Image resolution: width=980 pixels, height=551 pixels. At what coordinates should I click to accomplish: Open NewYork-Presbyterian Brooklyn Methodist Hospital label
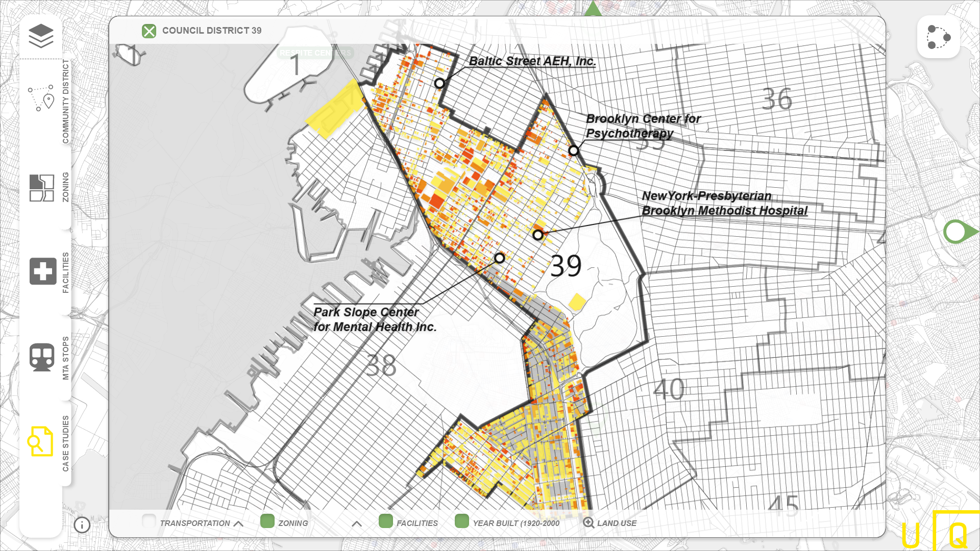[x=724, y=203]
